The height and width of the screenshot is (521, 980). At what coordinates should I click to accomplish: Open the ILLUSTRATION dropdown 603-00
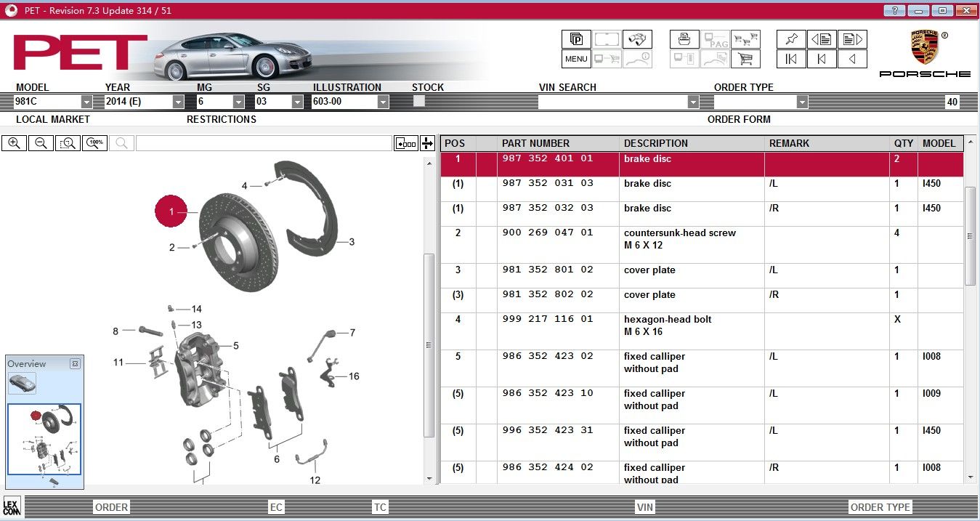383,102
